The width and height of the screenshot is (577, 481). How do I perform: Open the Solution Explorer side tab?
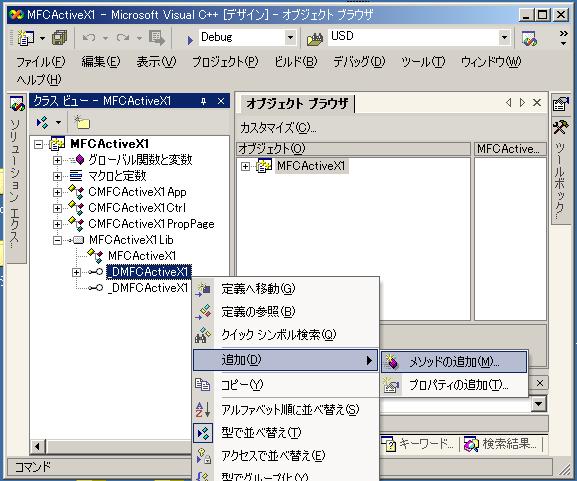click(x=17, y=178)
